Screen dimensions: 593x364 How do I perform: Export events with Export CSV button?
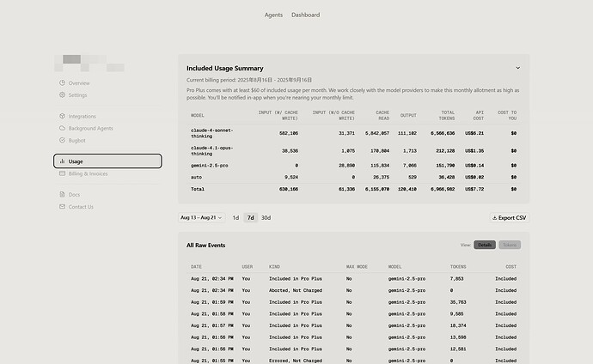tap(509, 217)
